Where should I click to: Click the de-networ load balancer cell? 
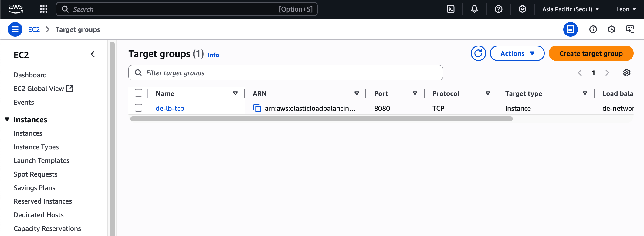pyautogui.click(x=618, y=108)
